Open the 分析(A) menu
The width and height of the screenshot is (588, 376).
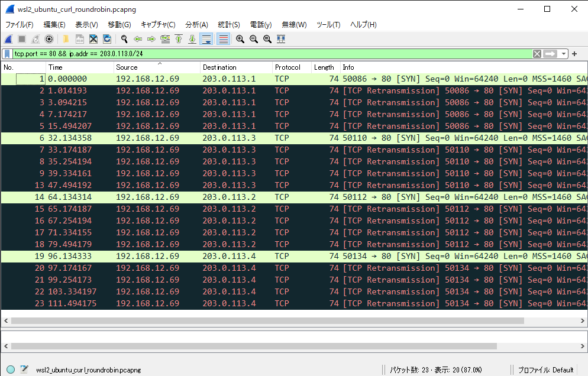pos(196,25)
